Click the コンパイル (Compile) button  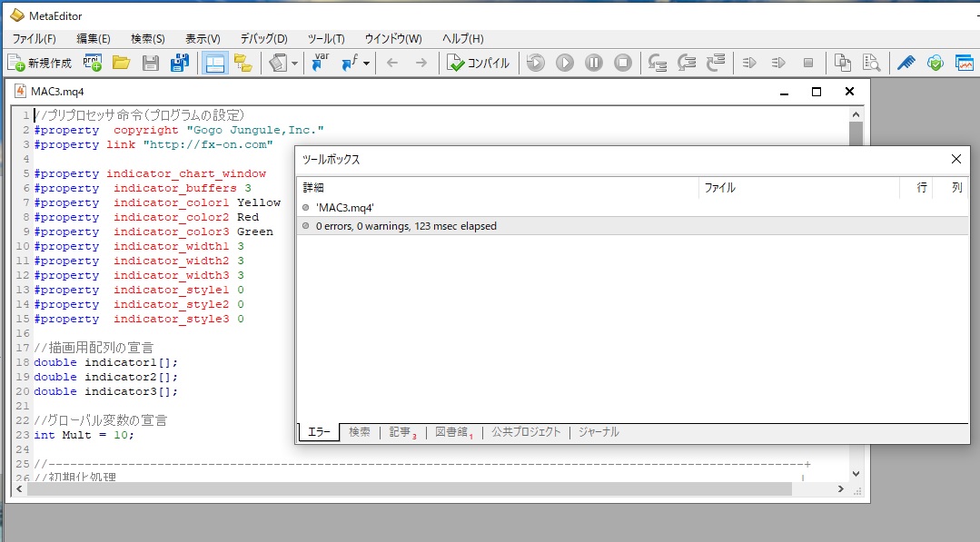pos(479,63)
